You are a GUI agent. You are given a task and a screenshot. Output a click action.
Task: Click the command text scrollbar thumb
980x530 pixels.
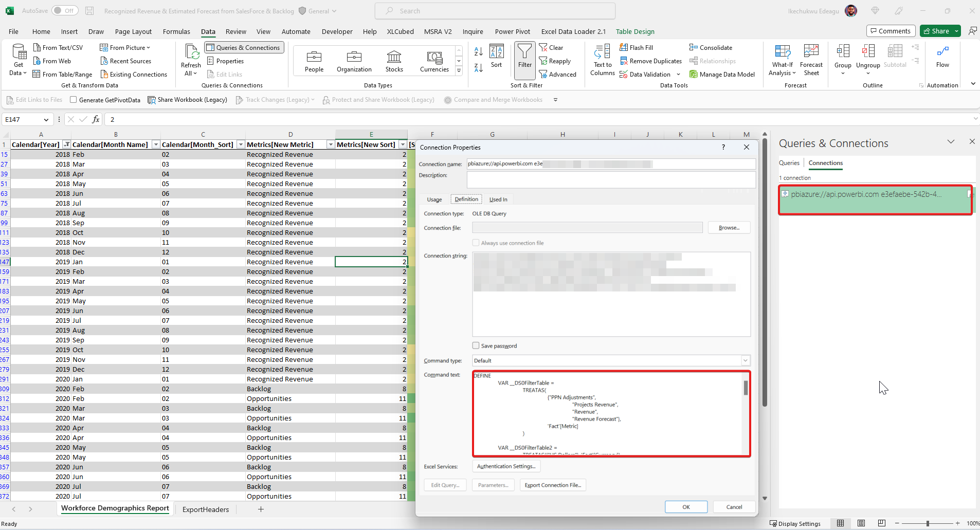point(746,388)
